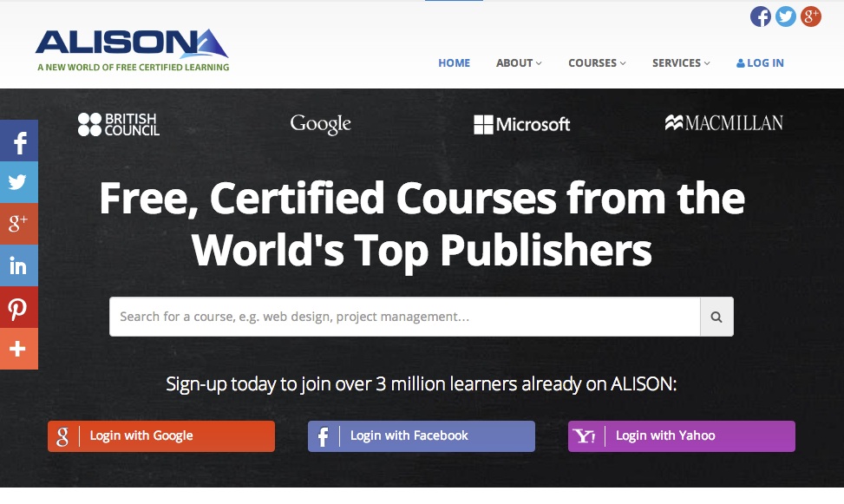844x504 pixels.
Task: Click the ALISON logo
Action: coord(130,48)
